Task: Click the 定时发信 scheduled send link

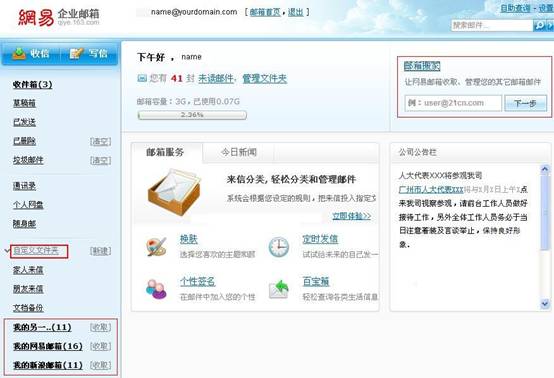Action: [320, 239]
